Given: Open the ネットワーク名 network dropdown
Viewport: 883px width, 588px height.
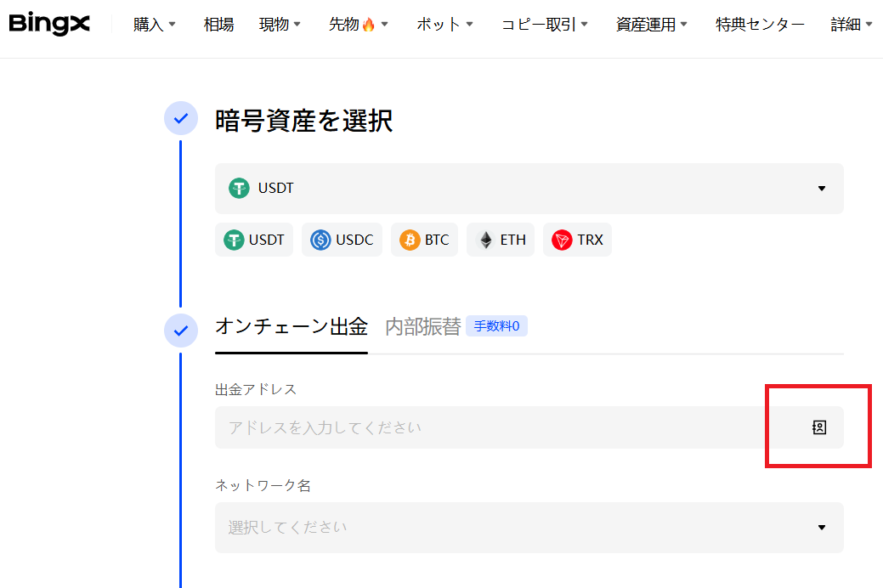Looking at the screenshot, I should point(529,527).
